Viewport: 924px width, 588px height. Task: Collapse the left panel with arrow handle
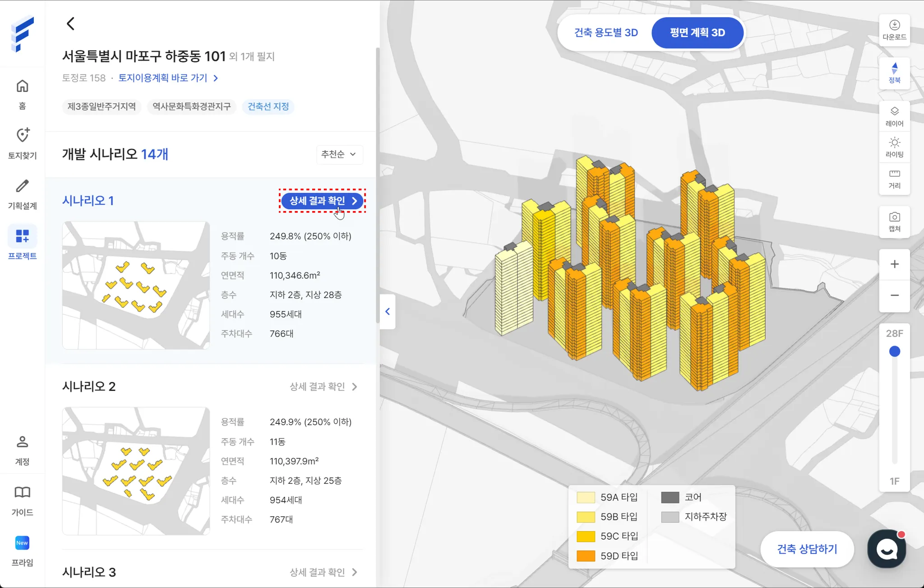pos(388,312)
